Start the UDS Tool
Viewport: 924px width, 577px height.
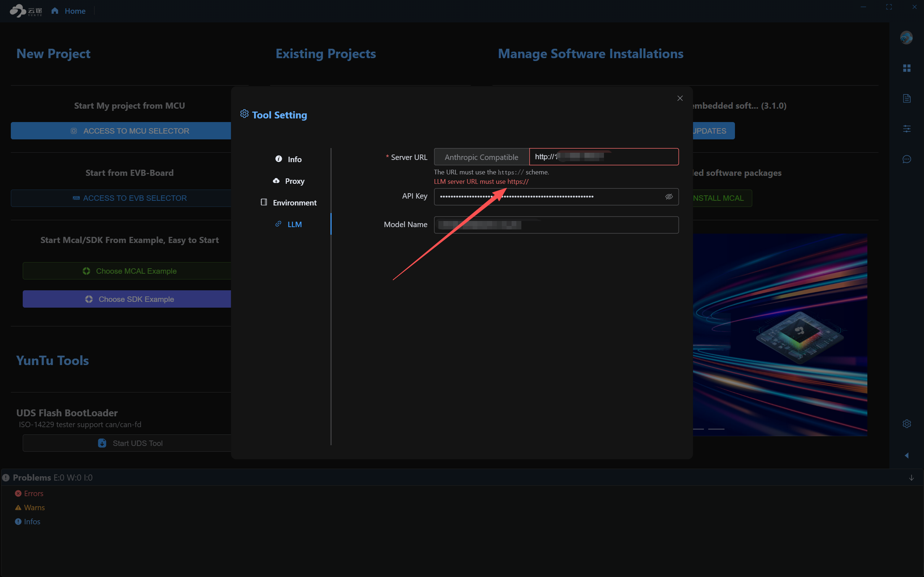coord(127,443)
